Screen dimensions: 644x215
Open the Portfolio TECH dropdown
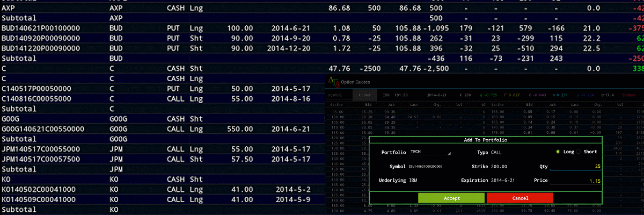[x=430, y=152]
